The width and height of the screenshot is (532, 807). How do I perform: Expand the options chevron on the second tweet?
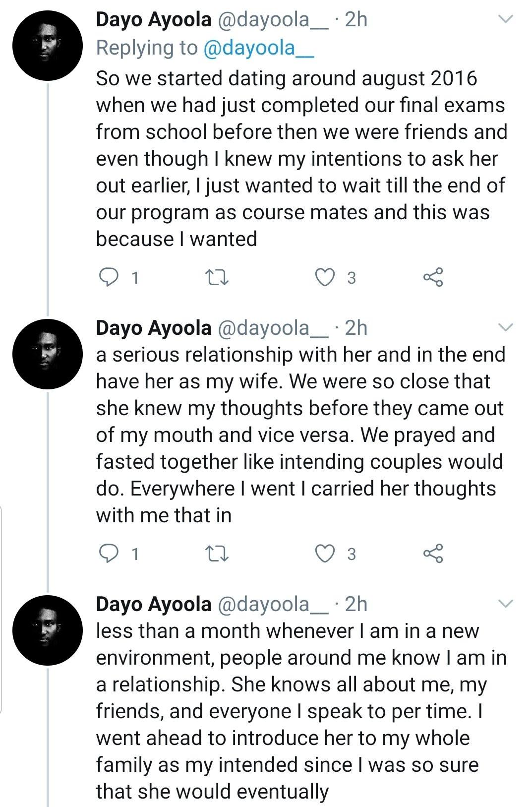[505, 327]
